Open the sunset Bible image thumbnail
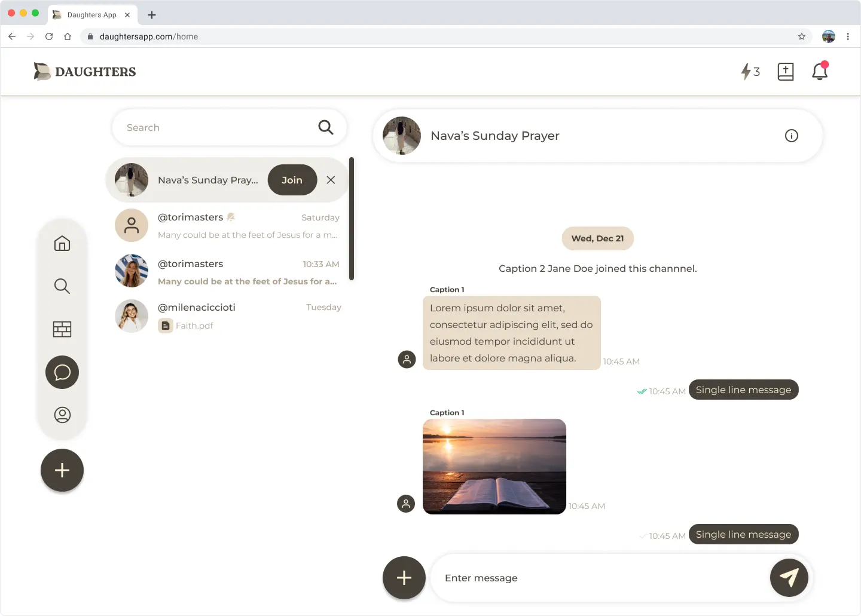 coord(494,467)
